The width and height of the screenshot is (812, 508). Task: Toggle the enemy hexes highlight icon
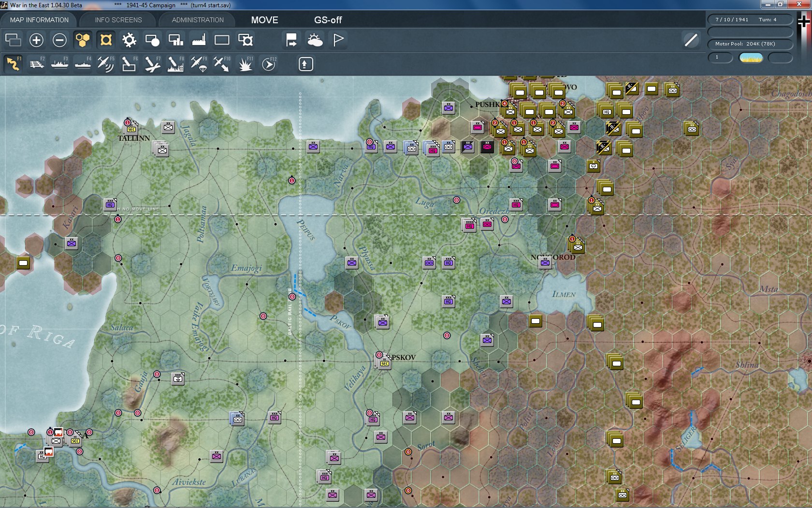click(x=106, y=40)
